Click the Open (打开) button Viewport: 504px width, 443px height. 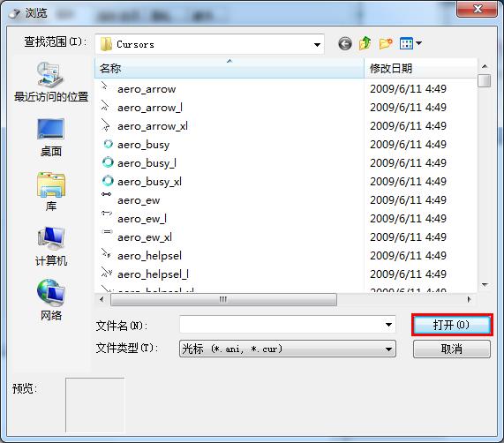[452, 325]
